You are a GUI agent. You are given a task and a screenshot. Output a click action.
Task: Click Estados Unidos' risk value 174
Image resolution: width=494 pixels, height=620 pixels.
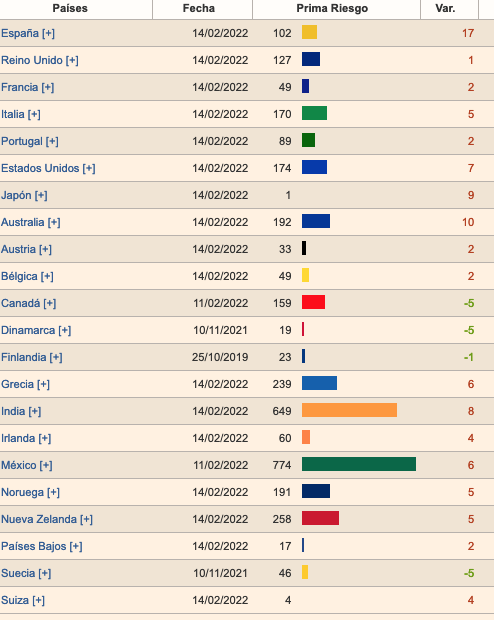[282, 168]
